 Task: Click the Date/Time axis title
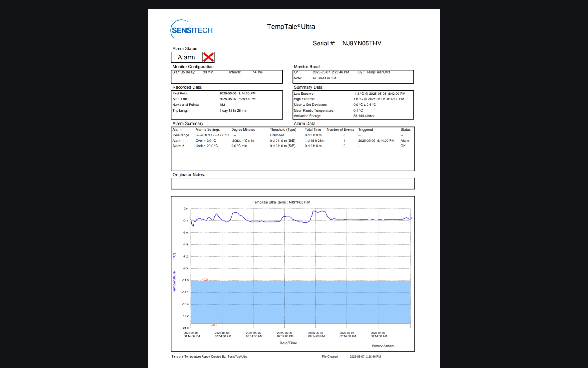point(288,343)
